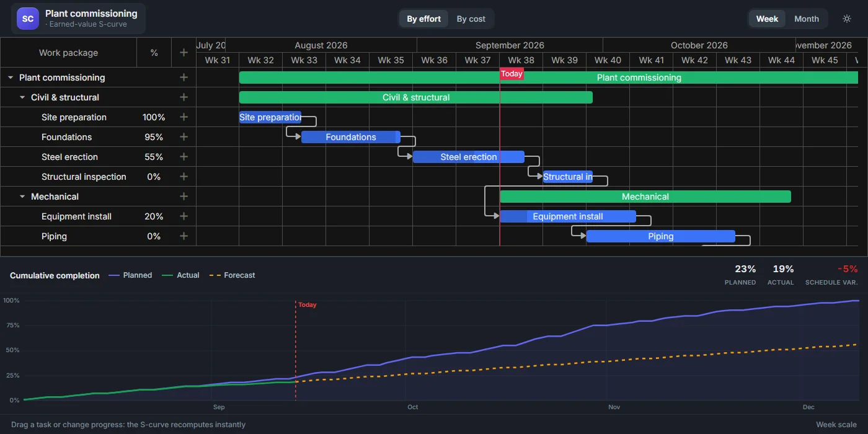The width and height of the screenshot is (868, 434).
Task: Click the red Today timeline marker
Action: [511, 74]
